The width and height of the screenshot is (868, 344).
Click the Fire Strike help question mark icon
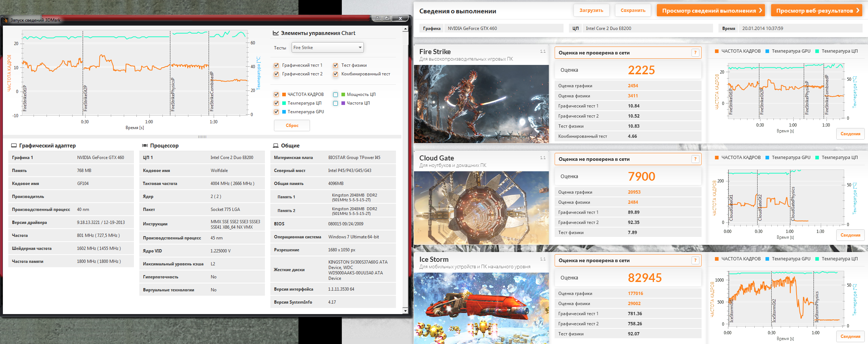pos(695,53)
